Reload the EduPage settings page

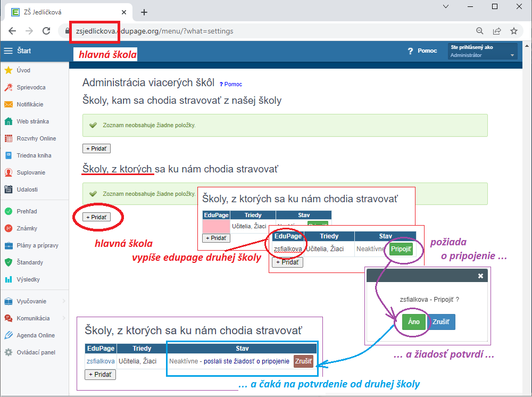click(x=46, y=31)
